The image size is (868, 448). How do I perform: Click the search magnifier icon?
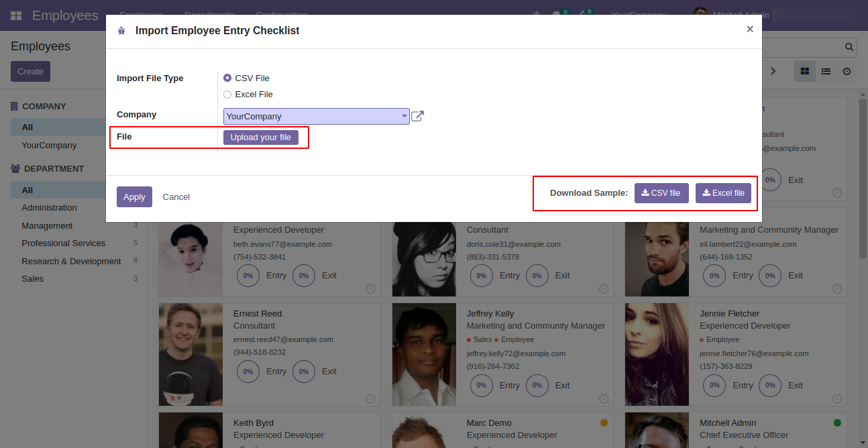849,47
